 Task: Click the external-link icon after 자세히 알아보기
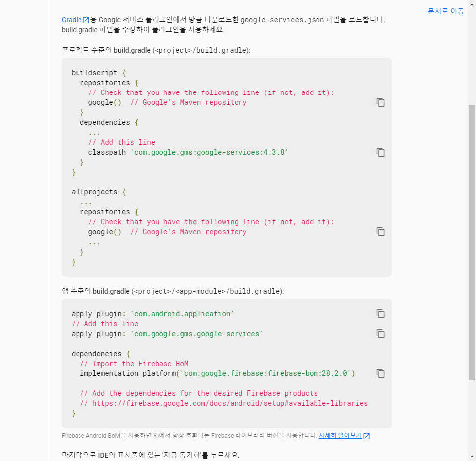(366, 436)
